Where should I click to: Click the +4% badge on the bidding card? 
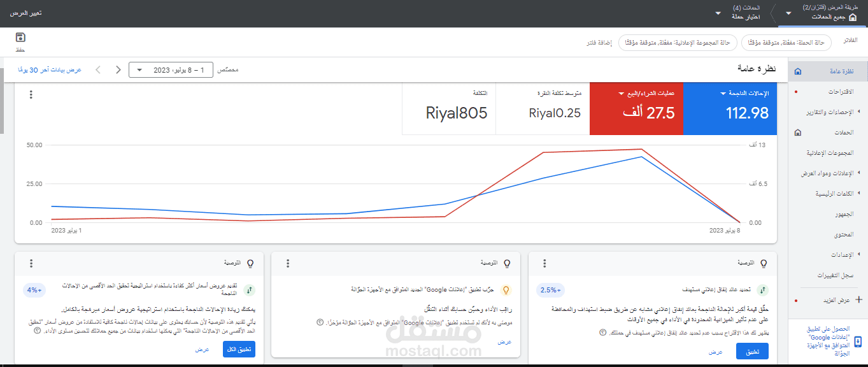click(34, 290)
